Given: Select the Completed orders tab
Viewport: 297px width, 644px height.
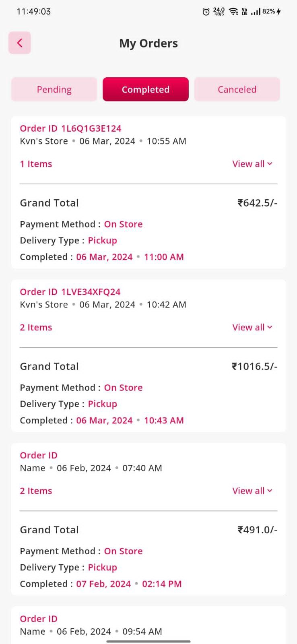Looking at the screenshot, I should point(146,89).
